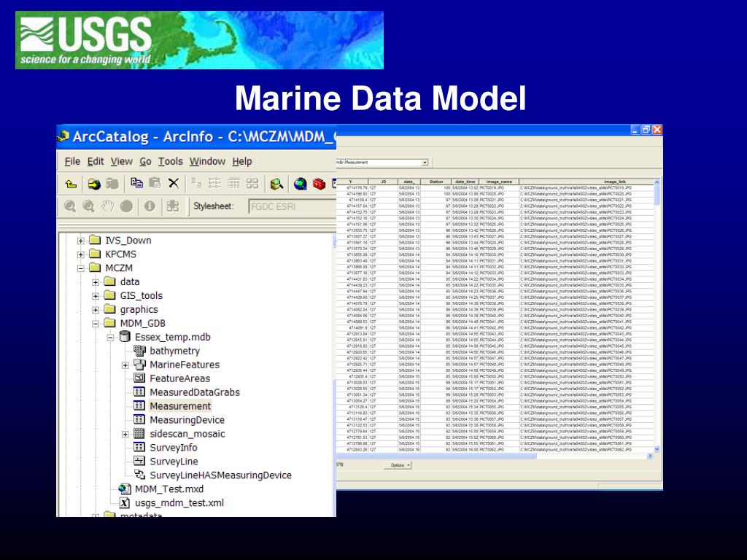Click the Stylesheet input field
The width and height of the screenshot is (747, 560).
click(290, 206)
